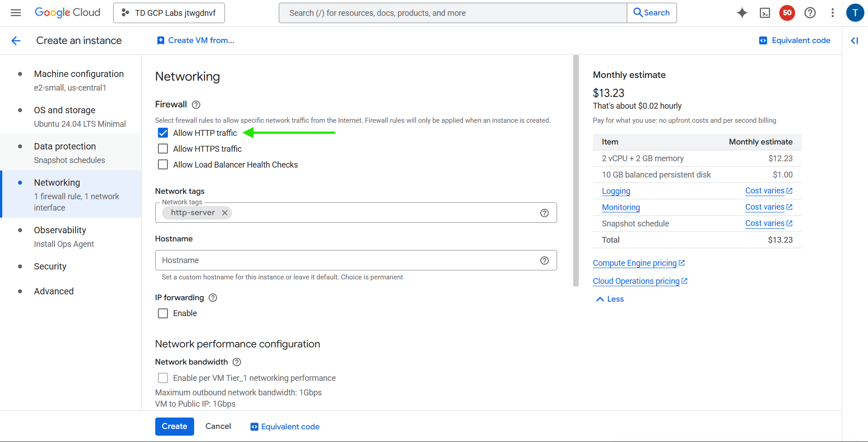Click the blue Create button

[x=174, y=426]
